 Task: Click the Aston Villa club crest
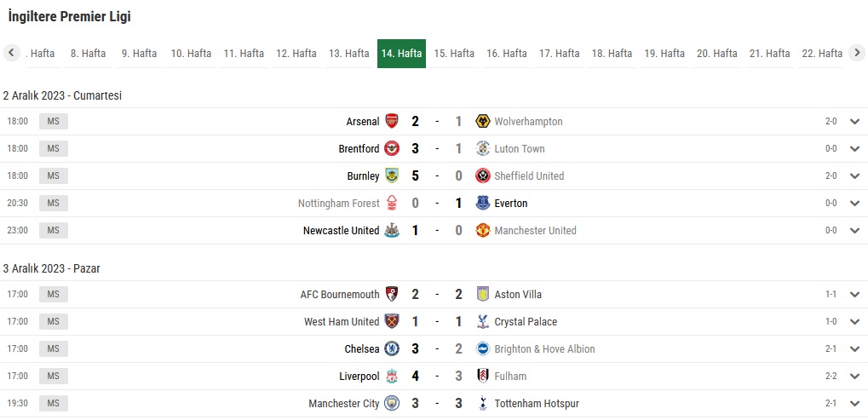(483, 294)
